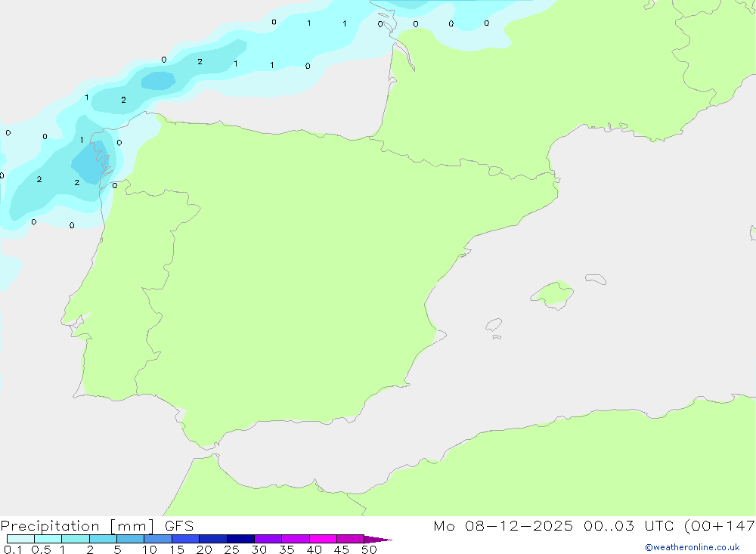Click the legend value '0.1'
756x554 pixels.
click(13, 549)
